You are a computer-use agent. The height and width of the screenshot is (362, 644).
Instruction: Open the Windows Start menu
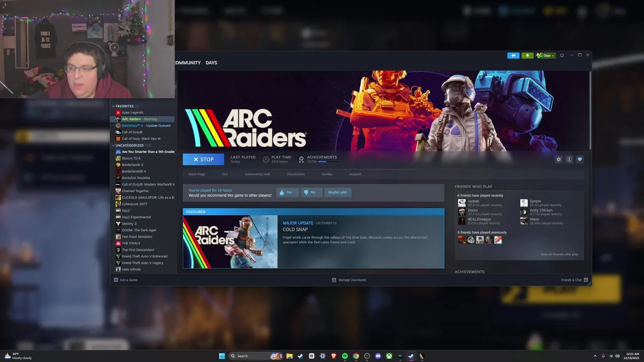pyautogui.click(x=222, y=356)
